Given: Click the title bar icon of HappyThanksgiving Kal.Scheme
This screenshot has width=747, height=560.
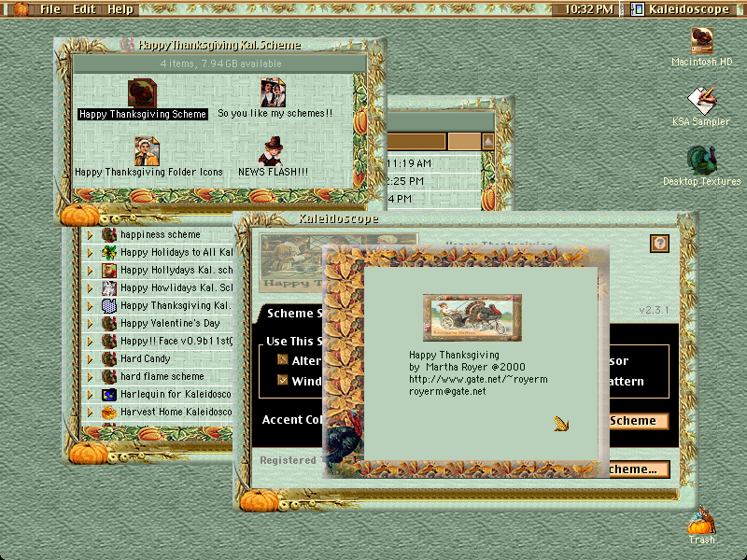Looking at the screenshot, I should tap(127, 45).
